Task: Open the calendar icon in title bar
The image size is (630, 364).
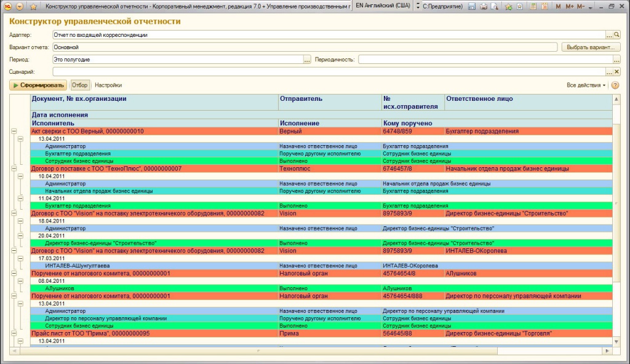Action: point(545,6)
